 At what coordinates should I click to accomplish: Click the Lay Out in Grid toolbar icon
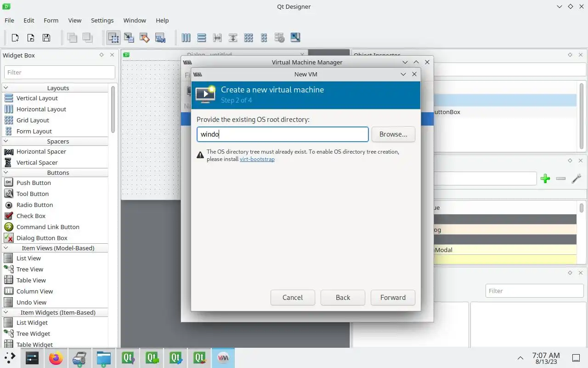coord(249,38)
